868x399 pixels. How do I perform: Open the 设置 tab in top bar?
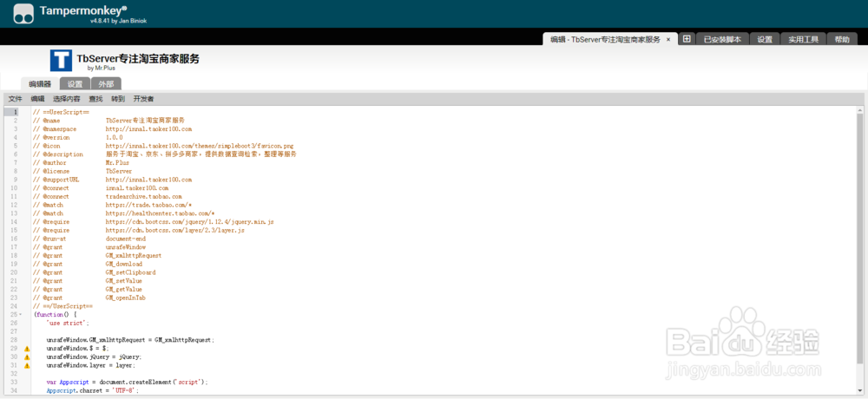coord(765,39)
